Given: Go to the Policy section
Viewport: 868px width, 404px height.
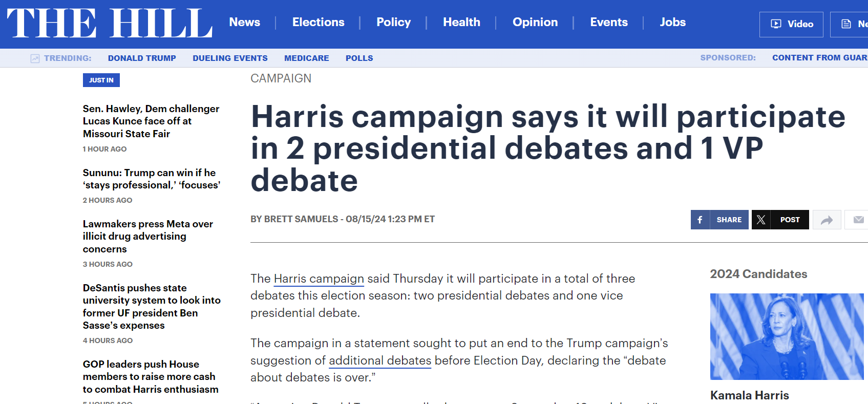Looking at the screenshot, I should point(393,22).
